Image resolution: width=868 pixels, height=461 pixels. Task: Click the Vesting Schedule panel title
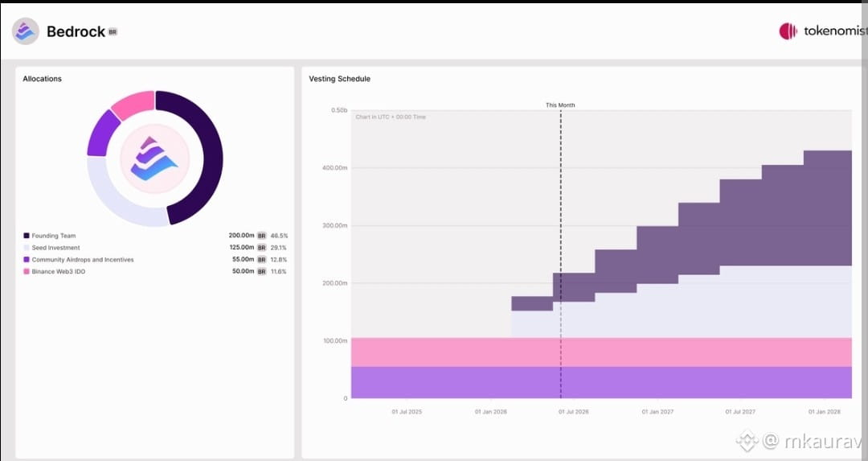(339, 79)
